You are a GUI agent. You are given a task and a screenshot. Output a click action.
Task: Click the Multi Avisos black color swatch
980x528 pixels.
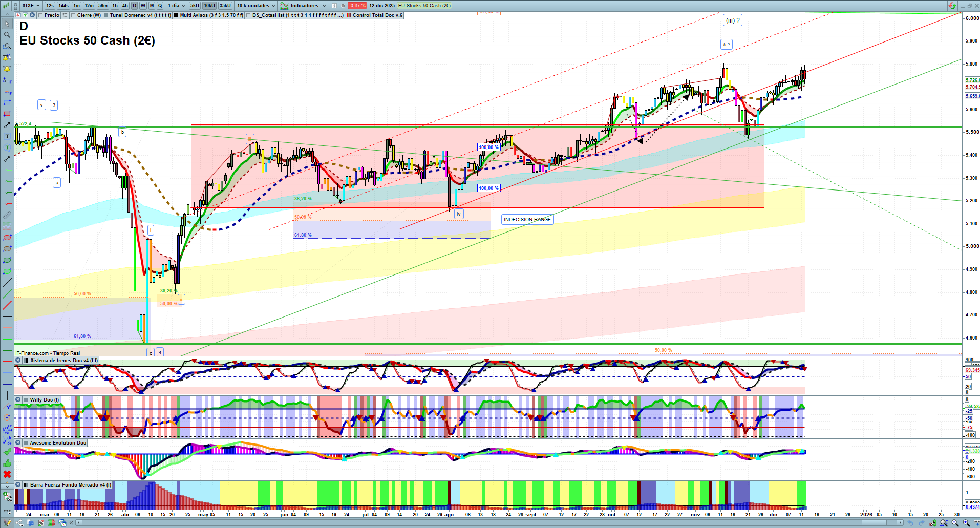176,15
